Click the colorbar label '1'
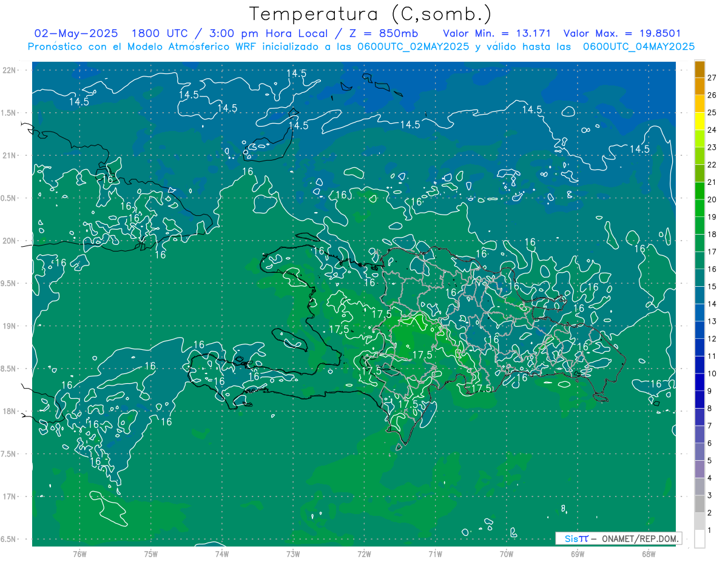This screenshot has height=562, width=728. 710,530
